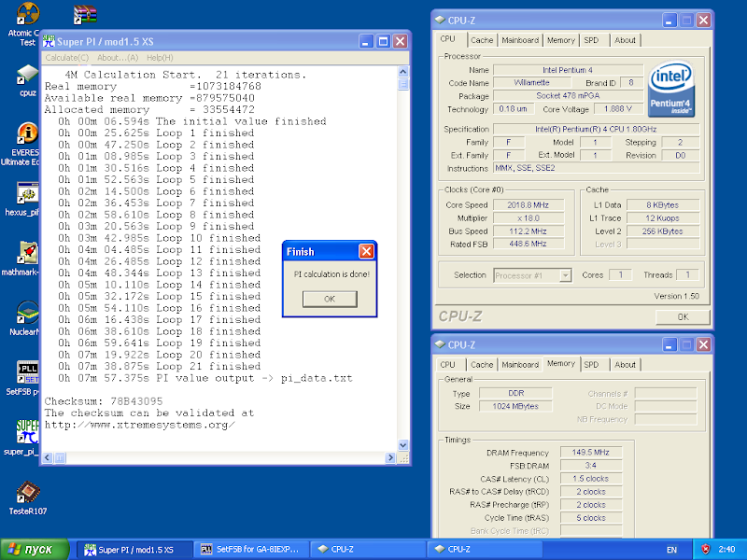Click Super PI horizontal scrollbar left arrow
Viewport: 747px width, 560px height.
(x=48, y=457)
